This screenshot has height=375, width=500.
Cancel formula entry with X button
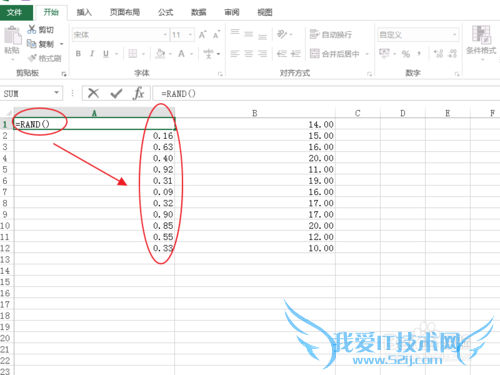point(93,93)
